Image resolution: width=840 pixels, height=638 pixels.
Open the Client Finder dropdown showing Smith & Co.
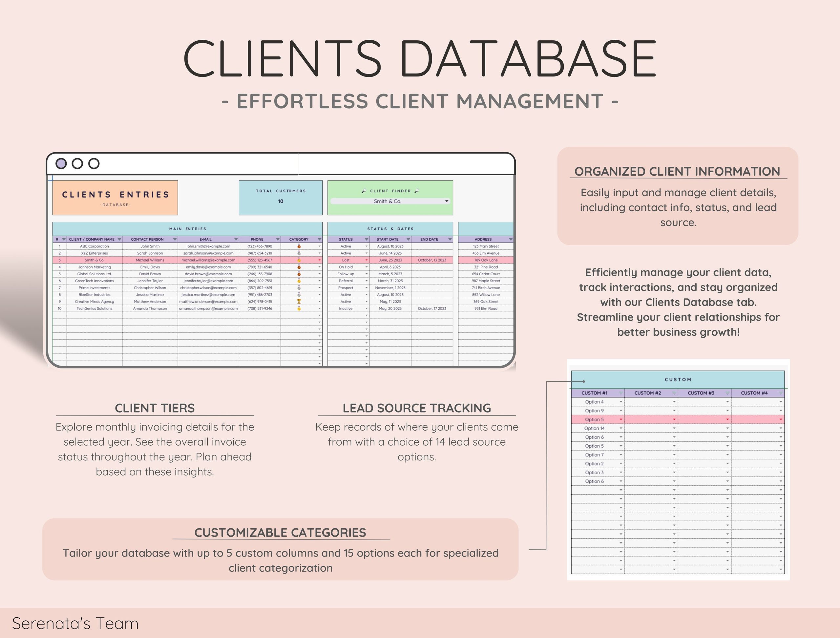pyautogui.click(x=390, y=201)
